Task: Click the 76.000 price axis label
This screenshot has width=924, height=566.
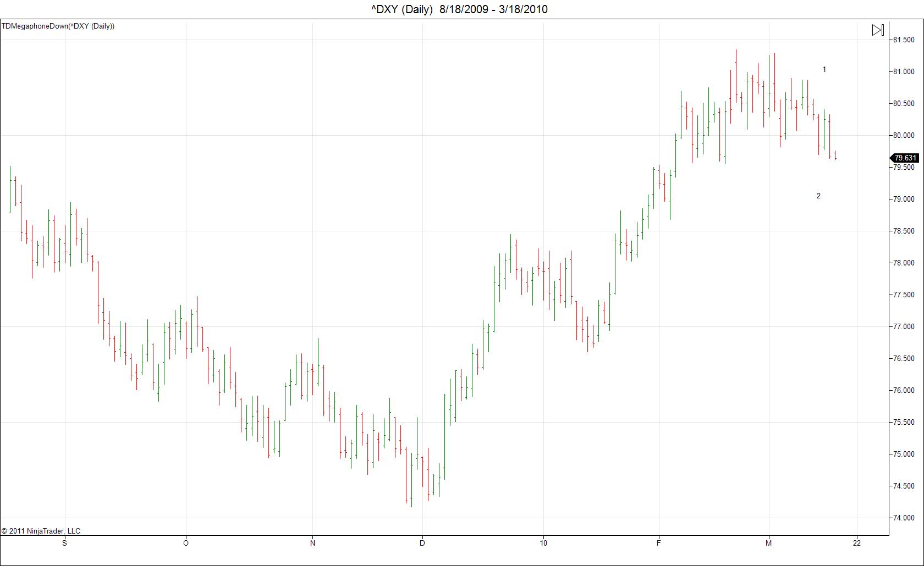Action: pyautogui.click(x=904, y=390)
